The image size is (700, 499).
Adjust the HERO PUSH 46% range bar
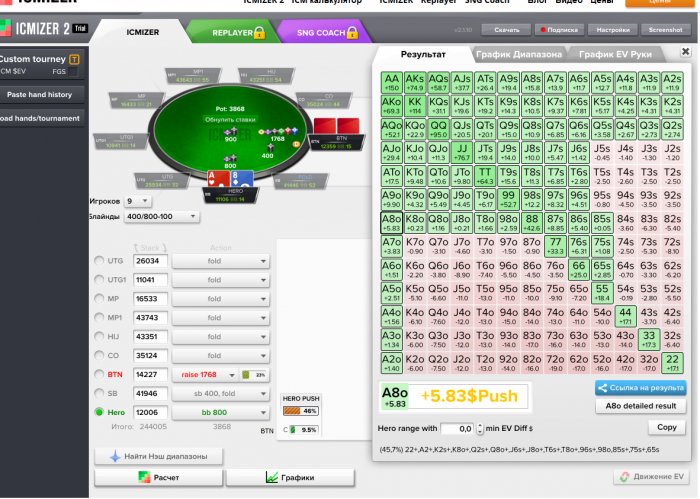(300, 411)
